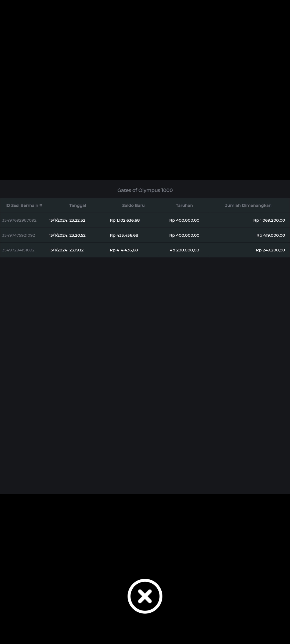
Task: Click the Saldo Baru column header
Action: coord(133,206)
